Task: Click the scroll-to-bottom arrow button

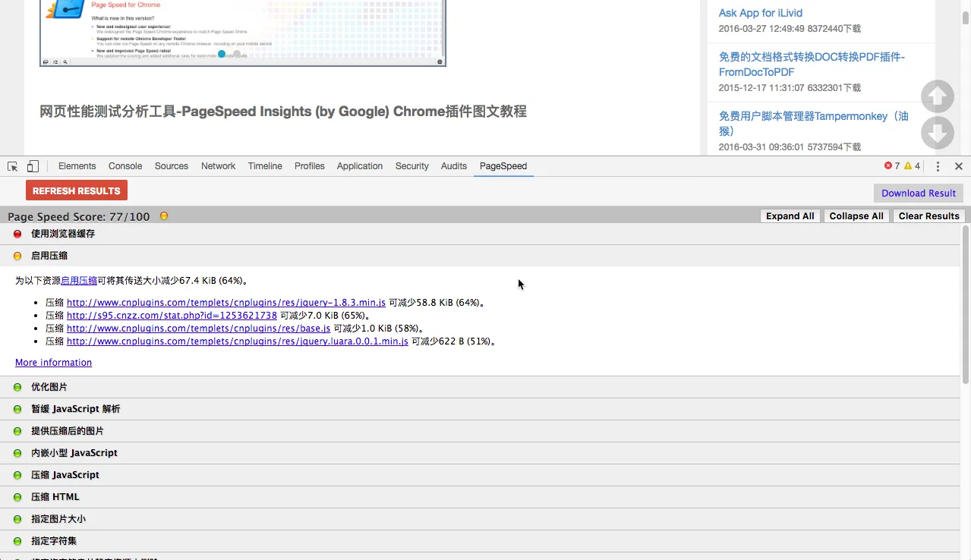Action: click(x=937, y=134)
